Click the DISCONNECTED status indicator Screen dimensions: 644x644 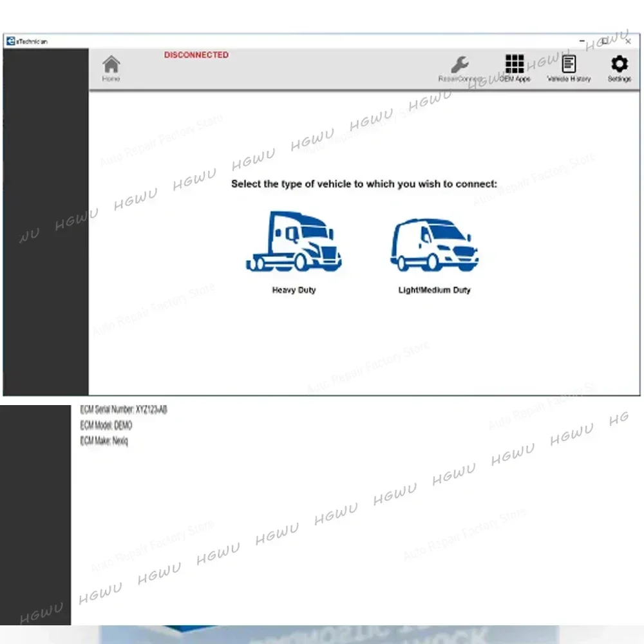pyautogui.click(x=196, y=55)
